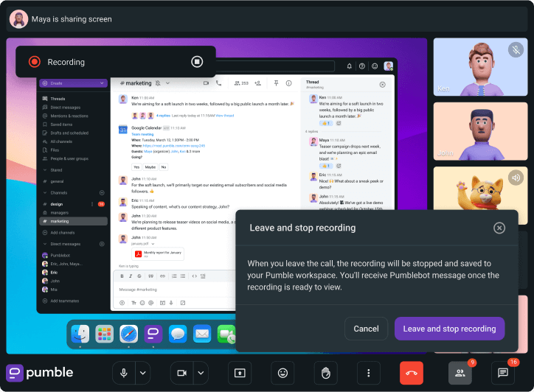Image resolution: width=534 pixels, height=392 pixels.
Task: Open camera options dropdown arrow
Action: tap(201, 373)
